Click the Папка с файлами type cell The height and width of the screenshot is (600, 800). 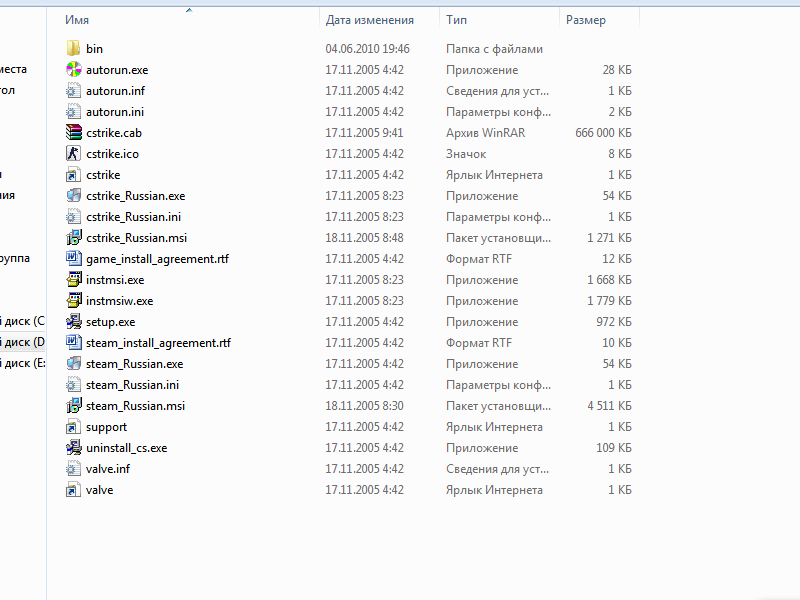click(x=494, y=48)
